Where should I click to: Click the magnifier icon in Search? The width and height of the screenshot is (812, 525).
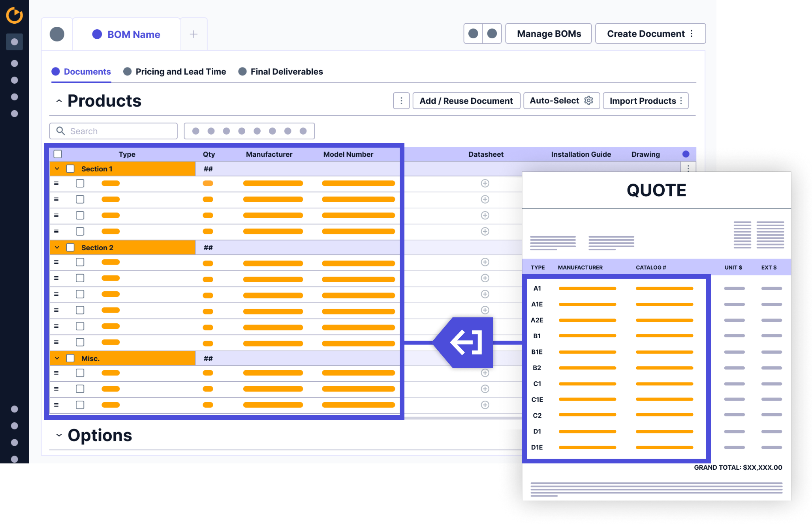coord(60,131)
